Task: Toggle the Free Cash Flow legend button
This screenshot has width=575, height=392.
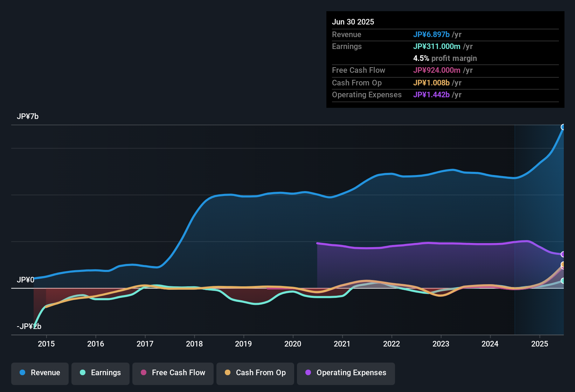Action: (x=173, y=373)
